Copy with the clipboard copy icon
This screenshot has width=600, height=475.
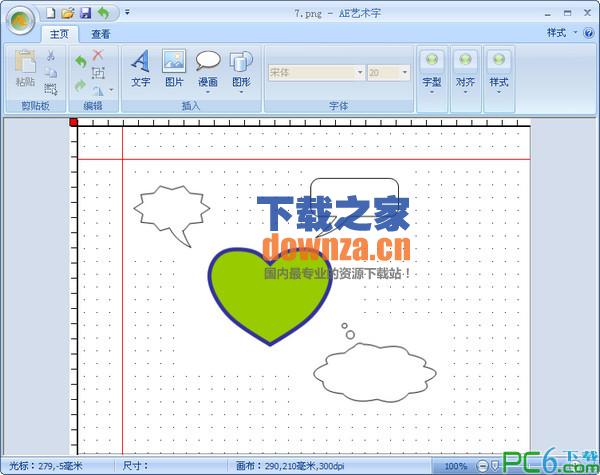51,72
